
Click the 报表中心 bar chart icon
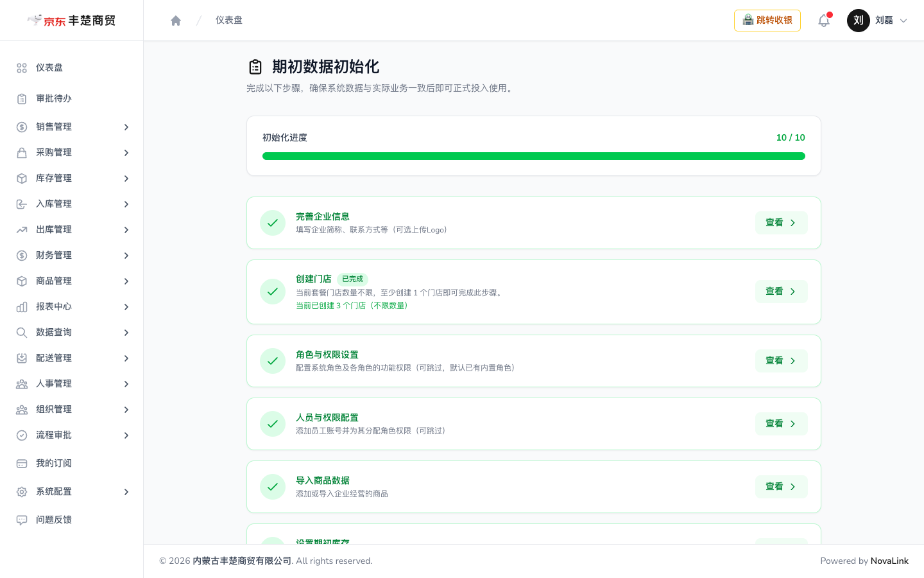(x=22, y=307)
